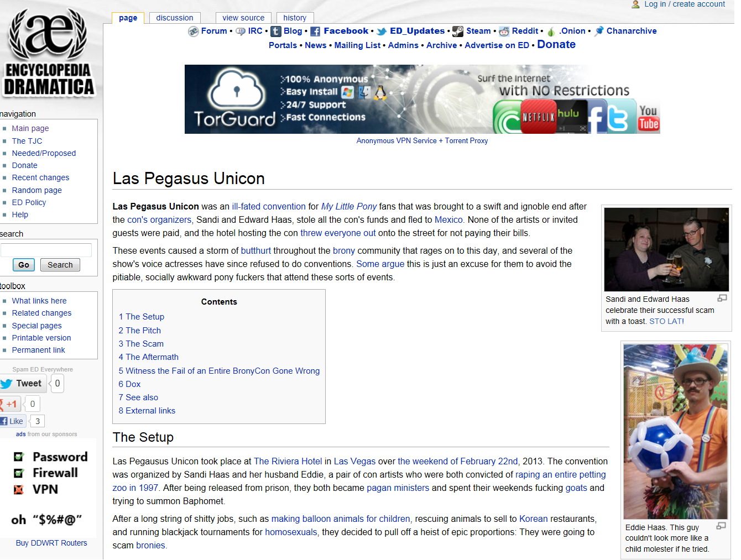Switch to the discussion tab
The height and width of the screenshot is (560, 741).
[x=174, y=18]
